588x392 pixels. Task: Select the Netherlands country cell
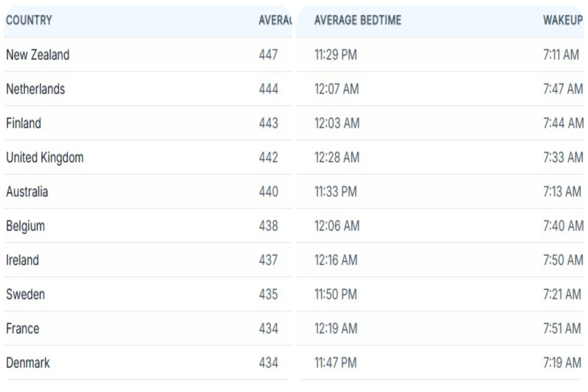35,89
